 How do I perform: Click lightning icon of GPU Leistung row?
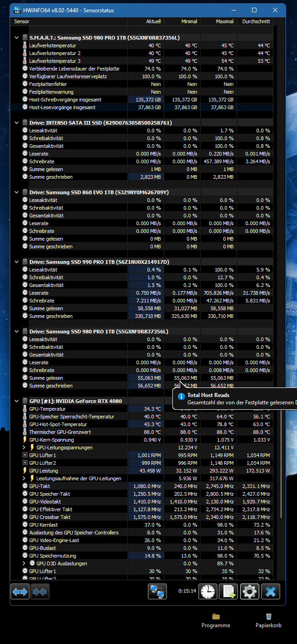(25, 471)
